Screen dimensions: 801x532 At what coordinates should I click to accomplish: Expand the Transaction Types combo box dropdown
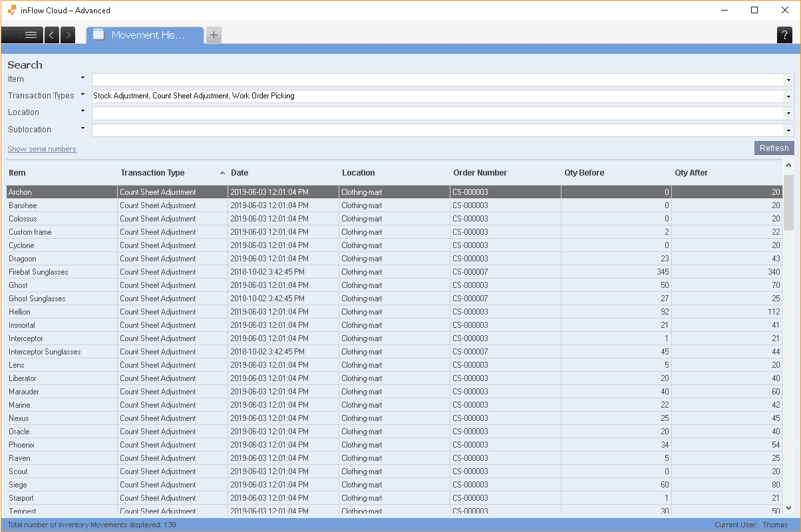789,96
